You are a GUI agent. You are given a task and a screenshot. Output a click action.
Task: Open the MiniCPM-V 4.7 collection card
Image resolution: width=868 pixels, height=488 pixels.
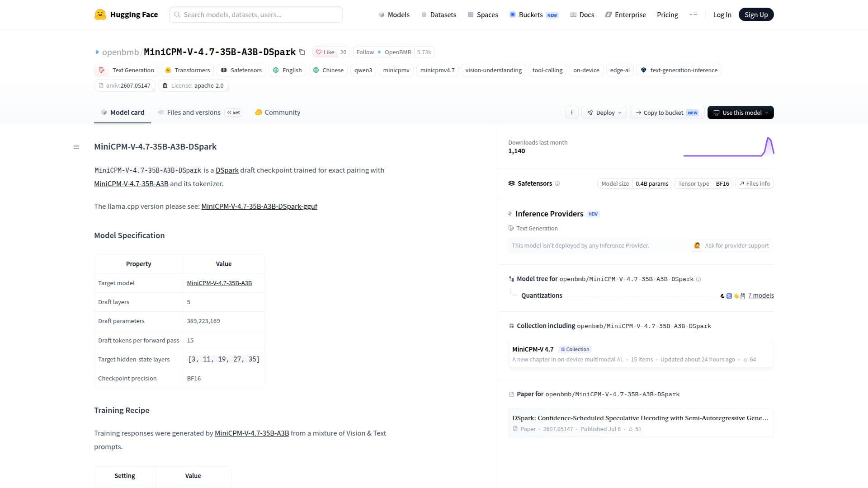point(641,354)
